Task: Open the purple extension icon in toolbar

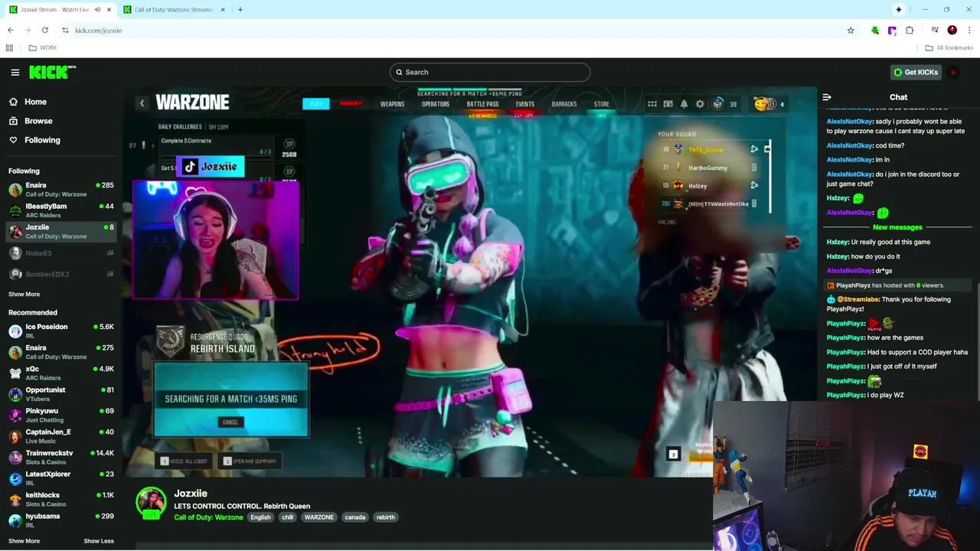Action: (x=892, y=30)
